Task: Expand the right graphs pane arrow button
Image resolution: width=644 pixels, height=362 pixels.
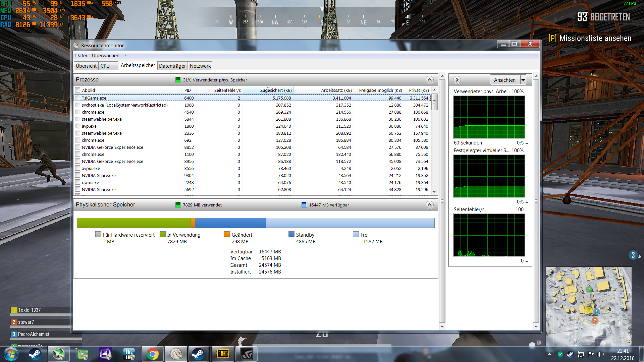Action: (x=457, y=80)
